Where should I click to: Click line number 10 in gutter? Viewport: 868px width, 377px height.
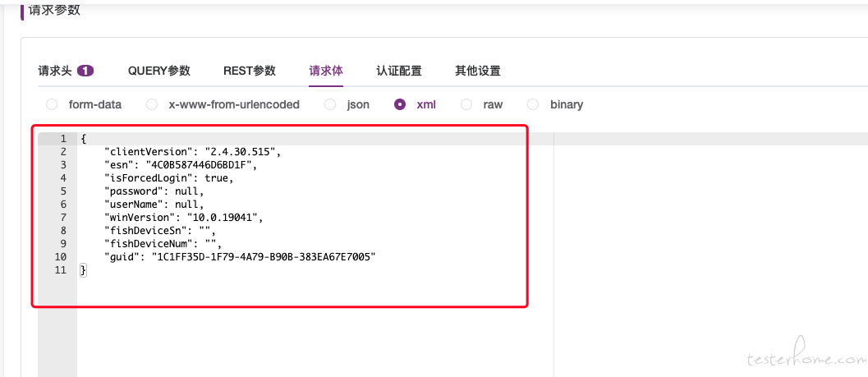tap(61, 257)
